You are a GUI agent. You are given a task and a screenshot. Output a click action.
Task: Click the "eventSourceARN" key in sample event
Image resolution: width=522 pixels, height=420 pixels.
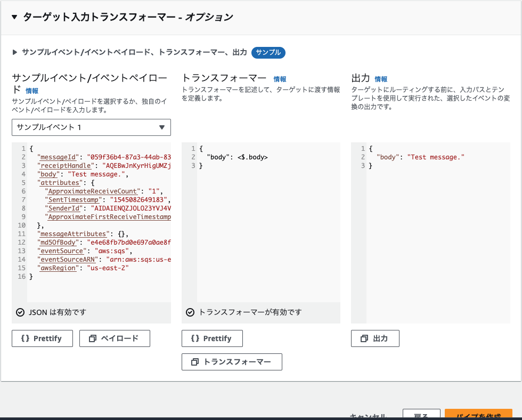click(68, 260)
